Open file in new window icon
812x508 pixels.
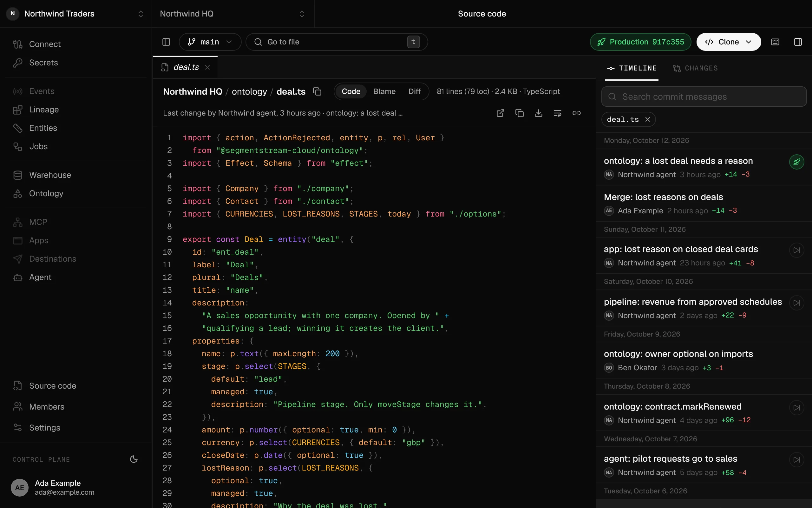(x=500, y=113)
